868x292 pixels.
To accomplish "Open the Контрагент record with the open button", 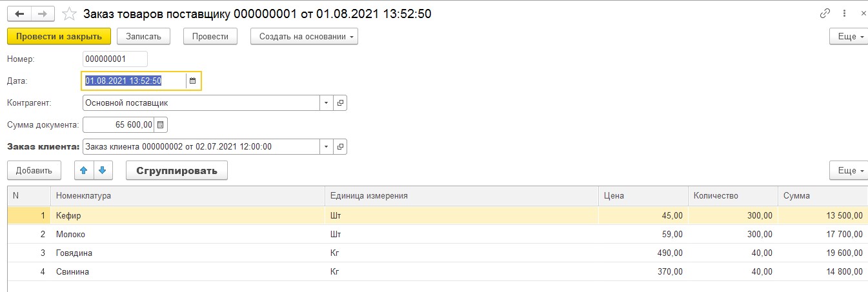I will click(x=341, y=102).
